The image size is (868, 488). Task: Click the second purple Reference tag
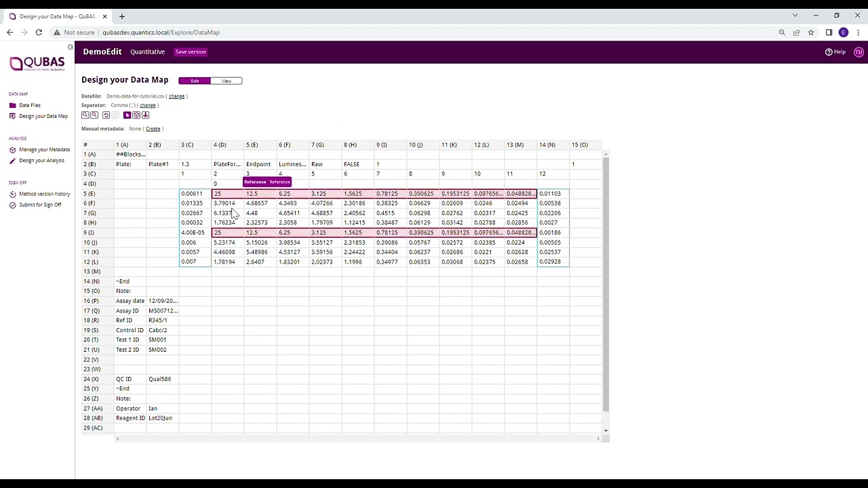[279, 182]
